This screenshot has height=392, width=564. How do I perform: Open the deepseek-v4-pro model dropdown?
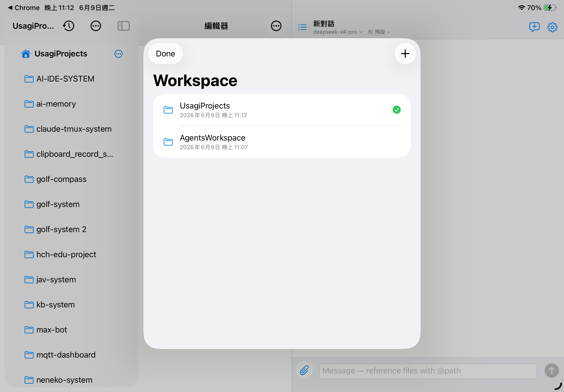(x=338, y=32)
